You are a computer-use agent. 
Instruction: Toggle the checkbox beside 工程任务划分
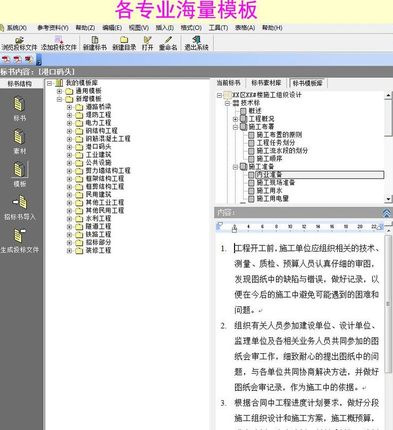[251, 143]
